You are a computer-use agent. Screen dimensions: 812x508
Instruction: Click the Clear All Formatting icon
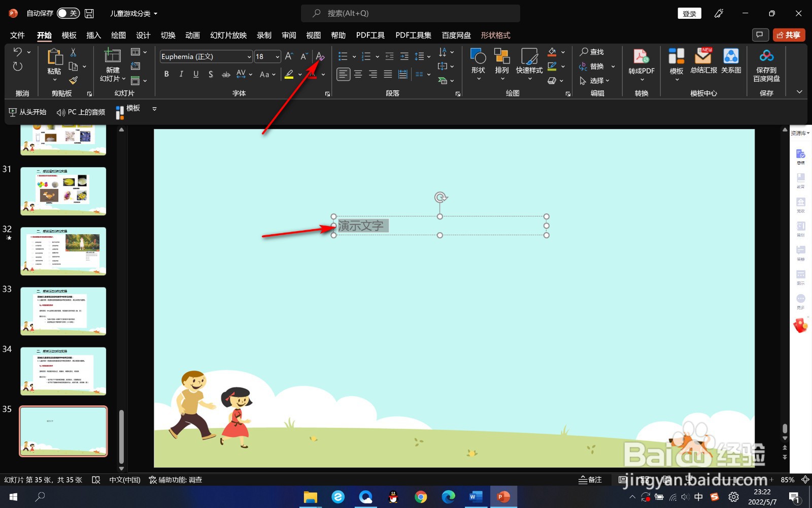coord(320,56)
